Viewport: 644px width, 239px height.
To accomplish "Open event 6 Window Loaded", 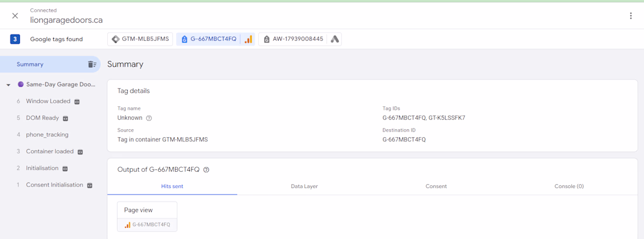I will click(48, 101).
